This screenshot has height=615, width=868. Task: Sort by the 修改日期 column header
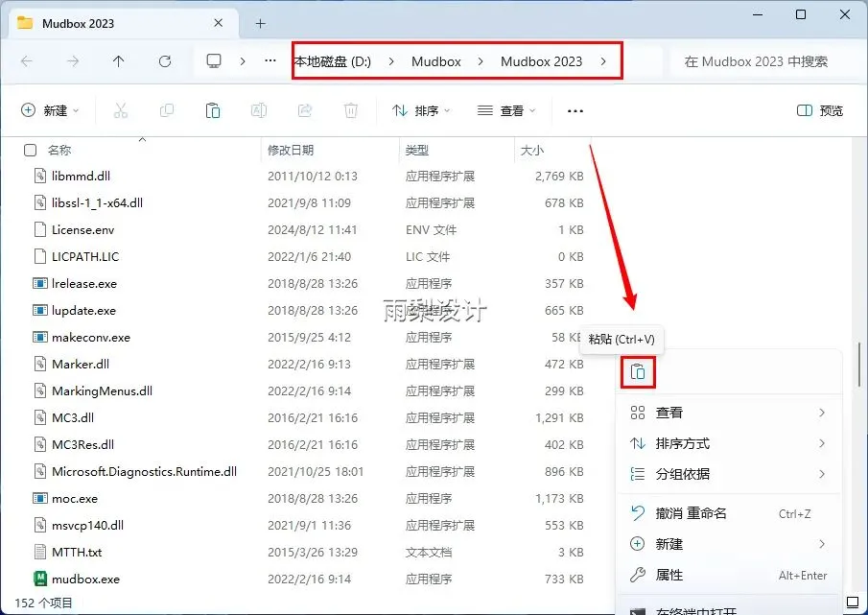coord(291,150)
